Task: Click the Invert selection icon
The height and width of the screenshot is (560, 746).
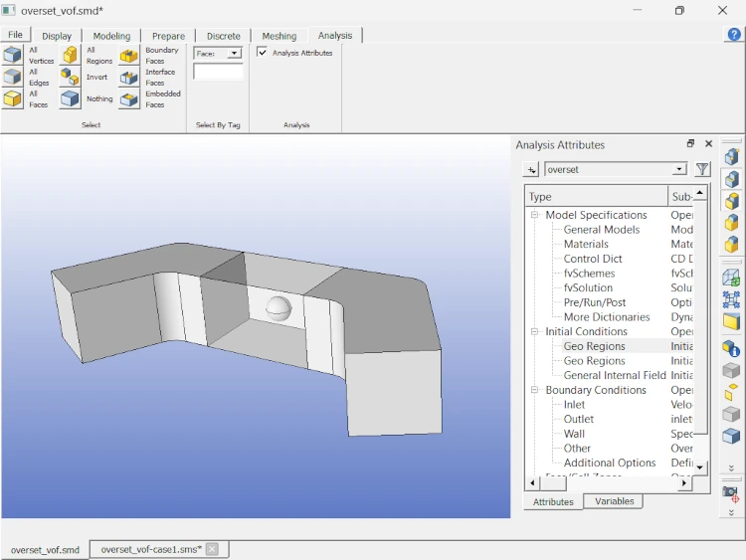Action: tap(70, 77)
